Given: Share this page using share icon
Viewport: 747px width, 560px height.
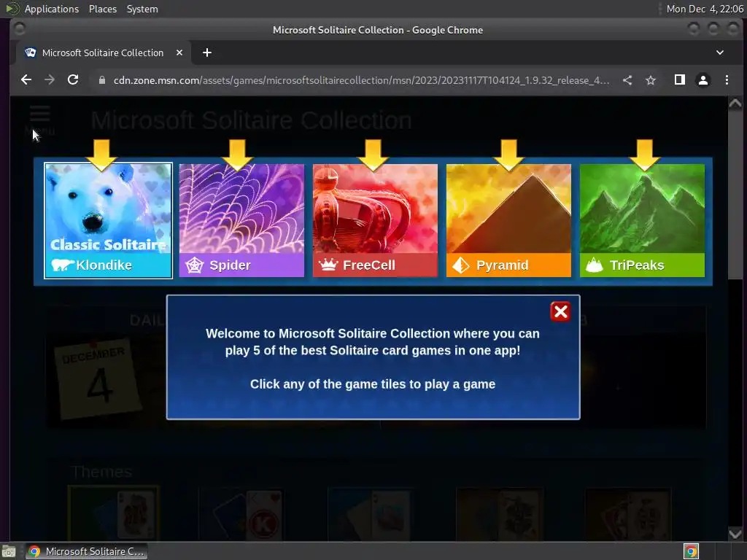Looking at the screenshot, I should pyautogui.click(x=627, y=80).
